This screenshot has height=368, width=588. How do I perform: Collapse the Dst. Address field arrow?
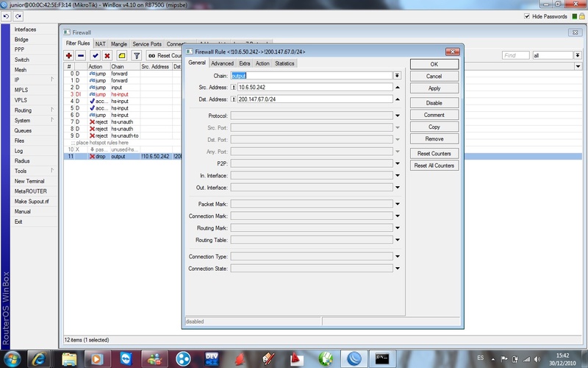(x=398, y=99)
